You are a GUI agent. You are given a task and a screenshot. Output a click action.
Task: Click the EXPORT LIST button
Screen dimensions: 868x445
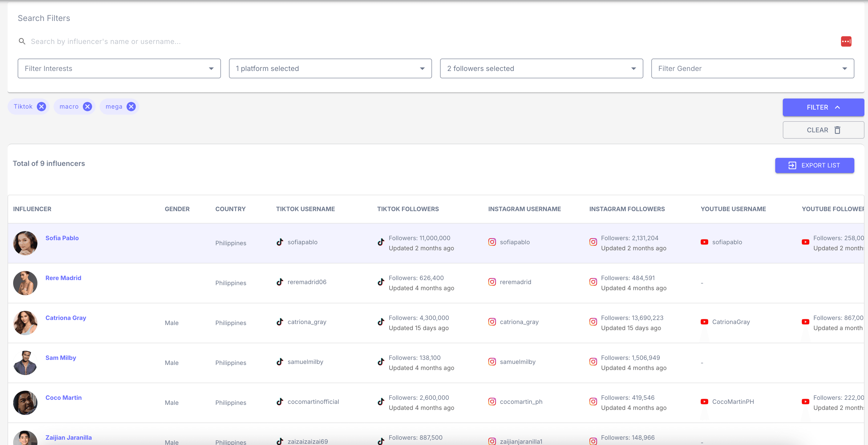coord(814,165)
